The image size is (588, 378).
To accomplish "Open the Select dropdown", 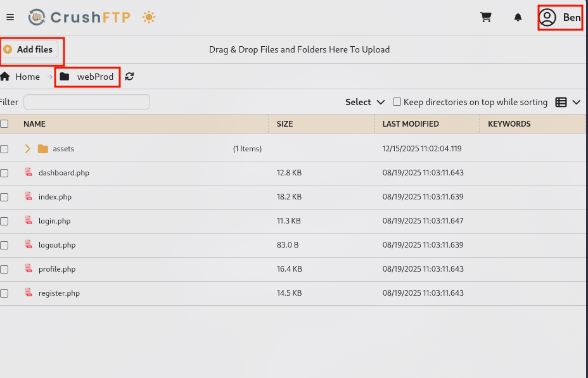I will [x=364, y=102].
